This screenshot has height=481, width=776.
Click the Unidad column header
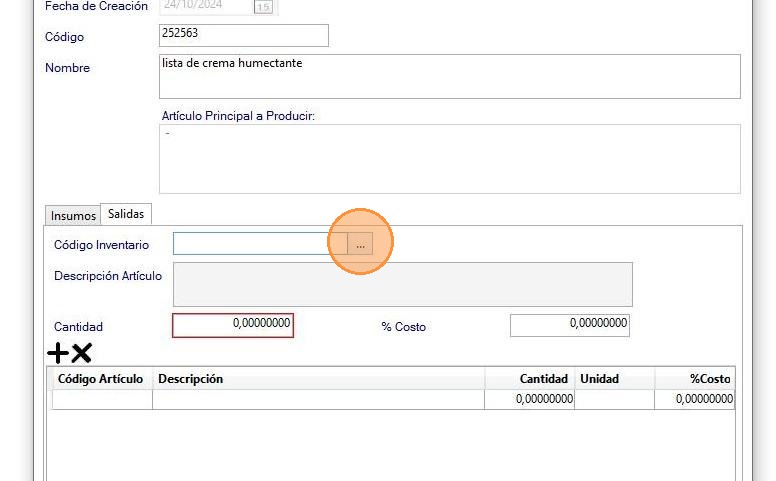pyautogui.click(x=614, y=379)
